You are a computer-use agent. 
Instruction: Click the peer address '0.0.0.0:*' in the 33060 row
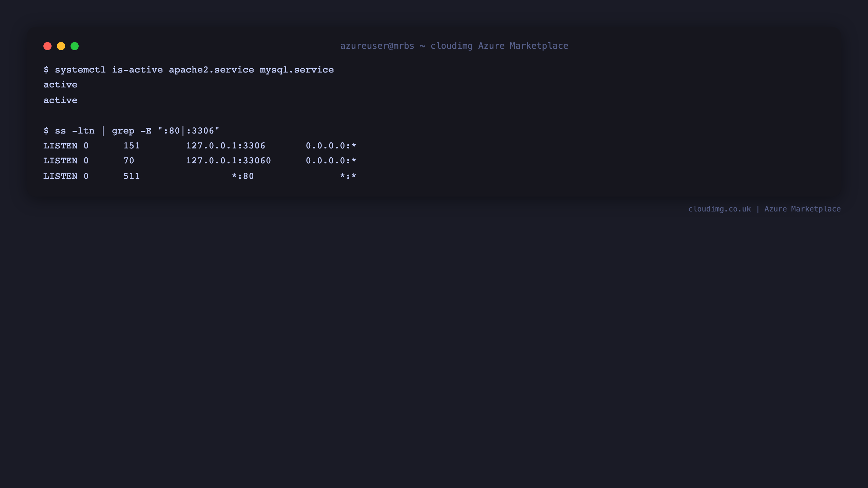pyautogui.click(x=331, y=161)
